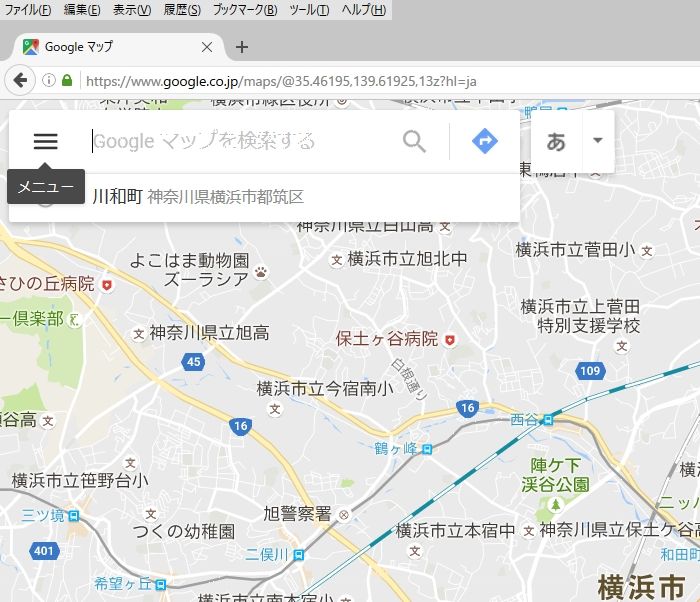Click the あ input mode button

(556, 141)
